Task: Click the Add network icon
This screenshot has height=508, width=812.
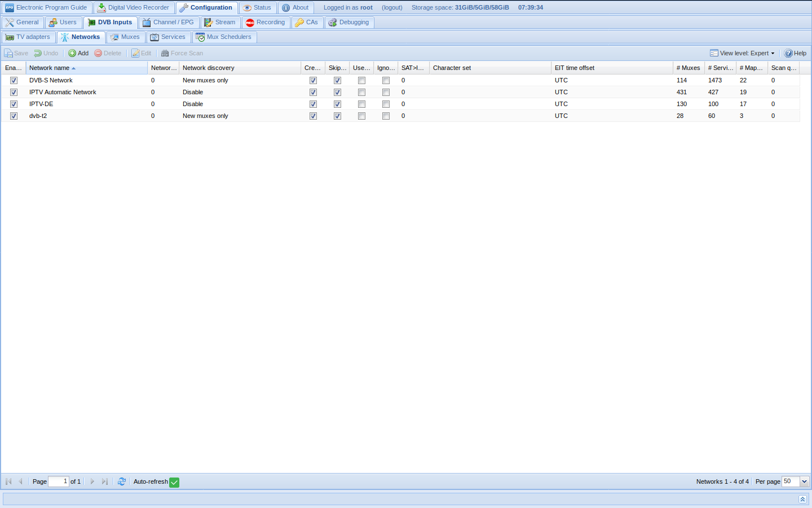Action: tap(72, 53)
